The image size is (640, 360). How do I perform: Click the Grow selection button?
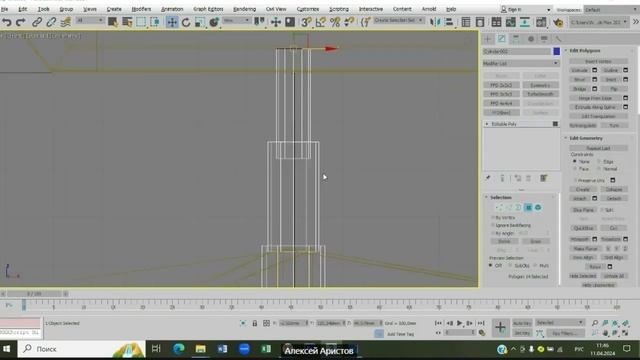(535, 241)
